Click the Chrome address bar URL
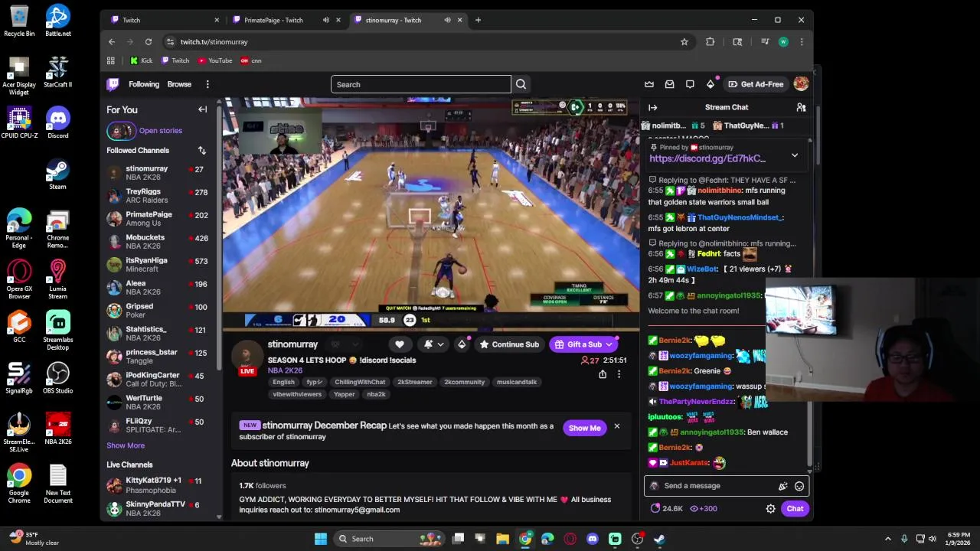Image resolution: width=980 pixels, height=551 pixels. coord(214,42)
